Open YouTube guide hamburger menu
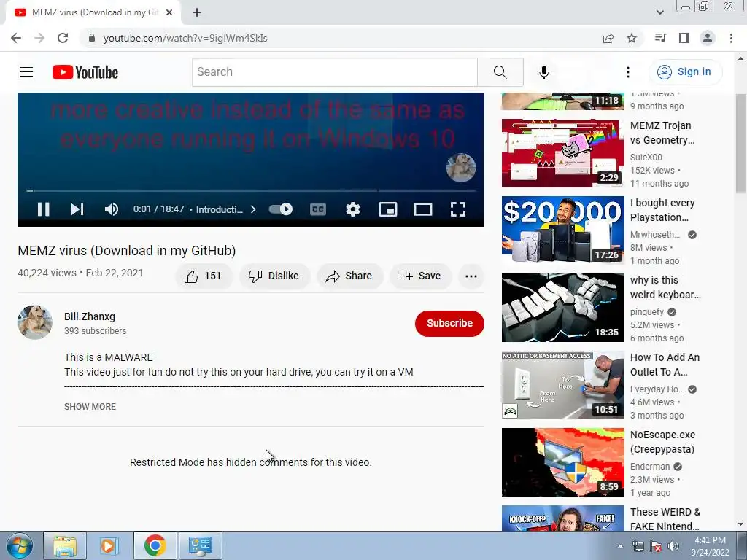Screen dimensions: 747x560 (26, 72)
